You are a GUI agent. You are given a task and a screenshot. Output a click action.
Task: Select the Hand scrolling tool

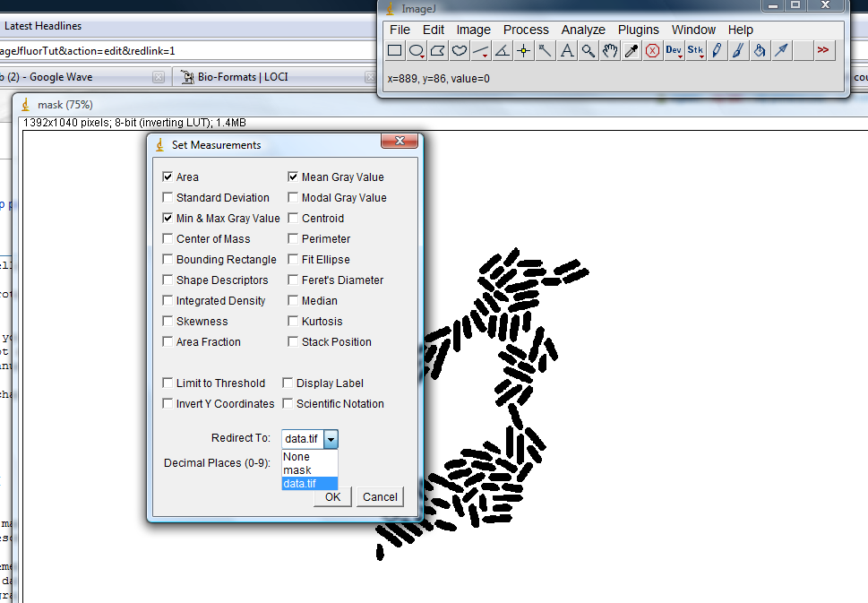tap(610, 51)
